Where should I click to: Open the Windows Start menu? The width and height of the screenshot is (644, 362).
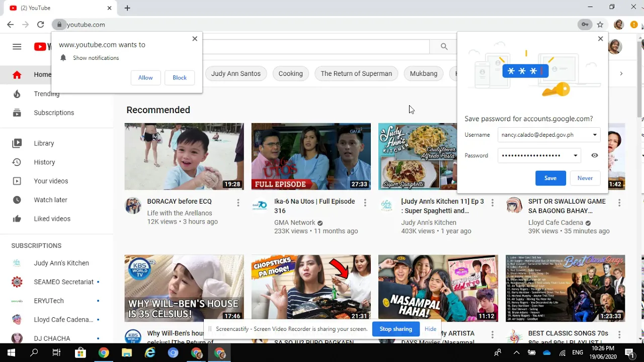coord(11,353)
